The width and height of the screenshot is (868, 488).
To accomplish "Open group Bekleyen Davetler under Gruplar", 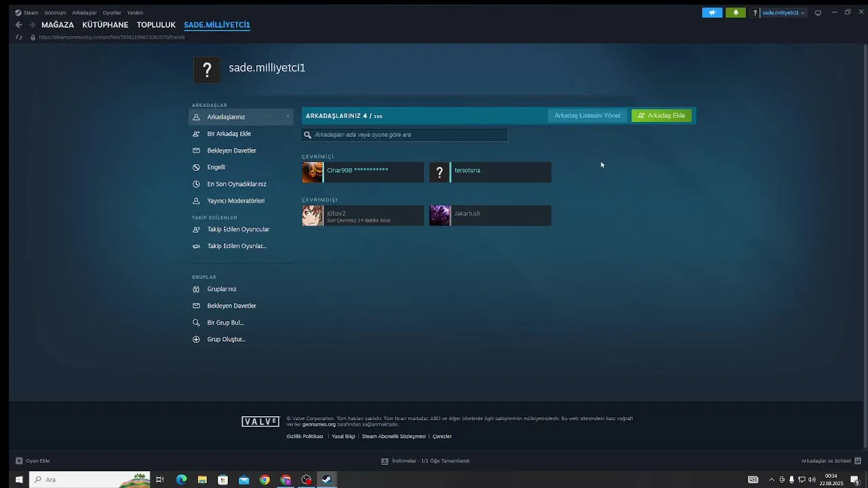I will coord(241,306).
